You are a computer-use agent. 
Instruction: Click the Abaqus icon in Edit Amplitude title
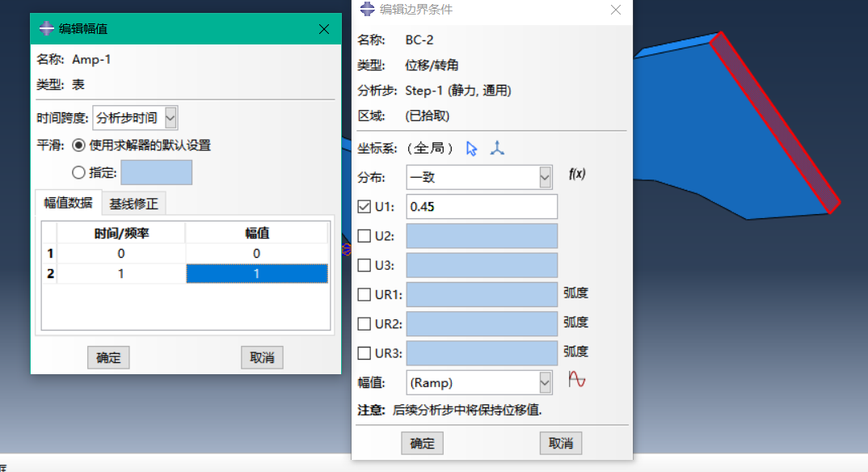coord(47,29)
